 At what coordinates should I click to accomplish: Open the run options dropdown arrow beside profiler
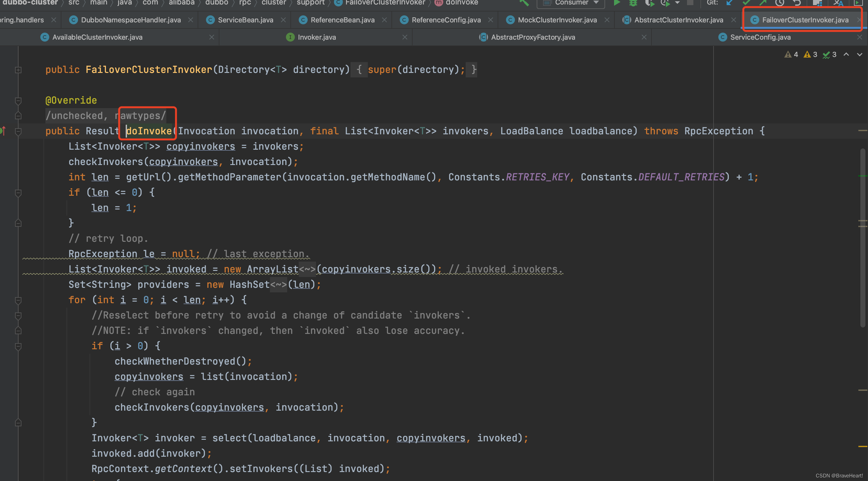(x=677, y=3)
